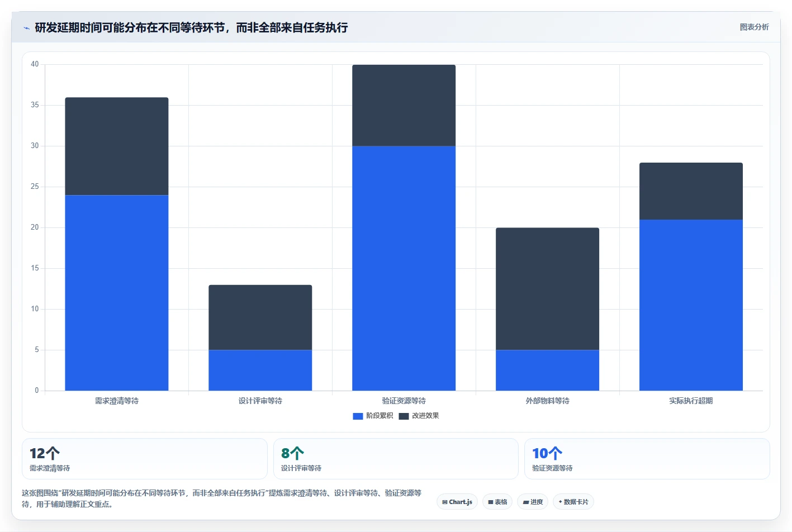Click the 阶段累积 legend text

click(x=380, y=416)
